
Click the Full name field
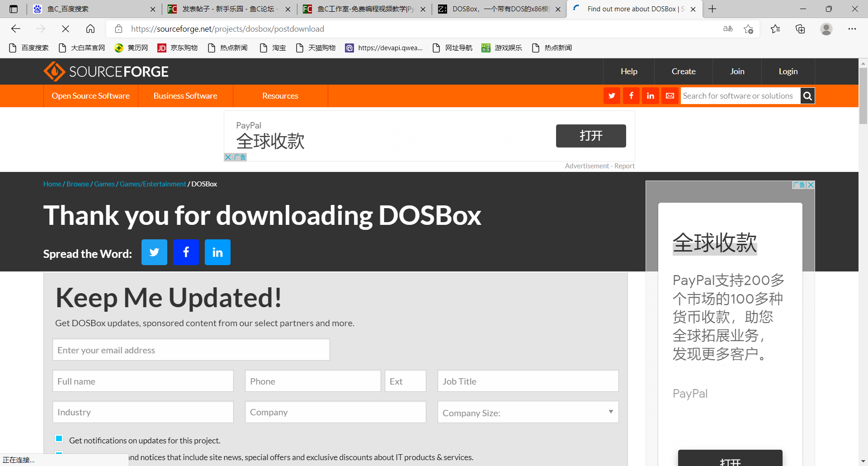(143, 381)
